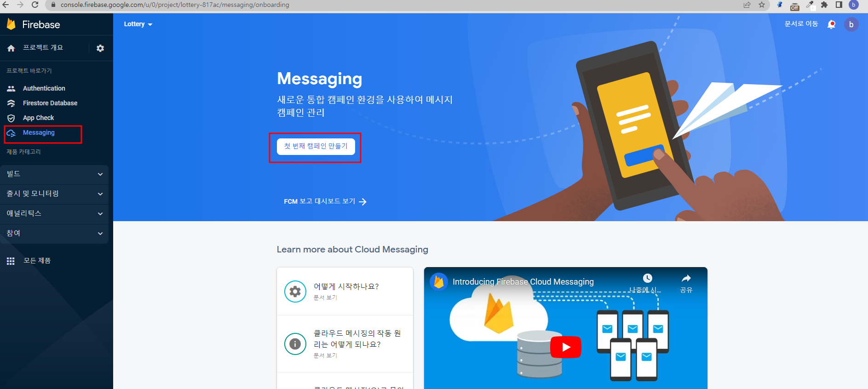868x389 pixels.
Task: Click 문서로 이동 link
Action: tap(801, 24)
